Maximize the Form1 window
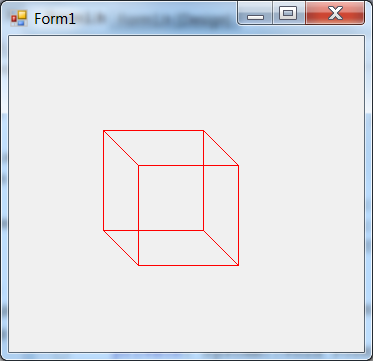 (x=289, y=13)
